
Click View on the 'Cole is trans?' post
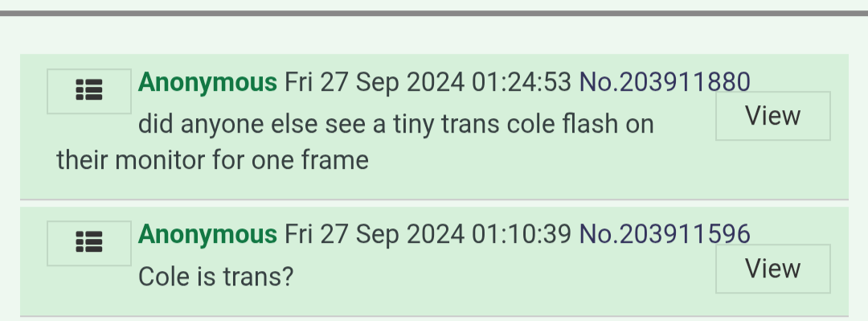[x=773, y=269]
